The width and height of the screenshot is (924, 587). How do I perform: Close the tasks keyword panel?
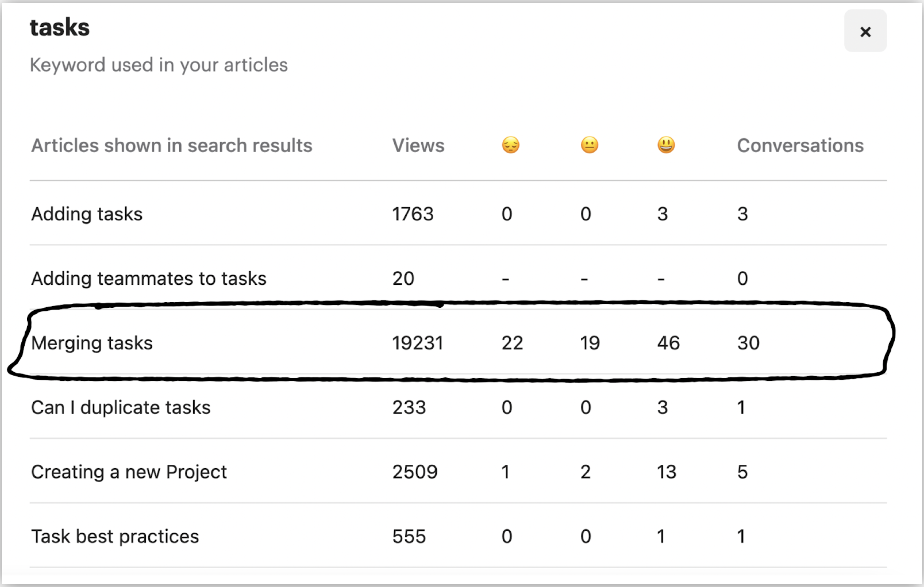(865, 31)
